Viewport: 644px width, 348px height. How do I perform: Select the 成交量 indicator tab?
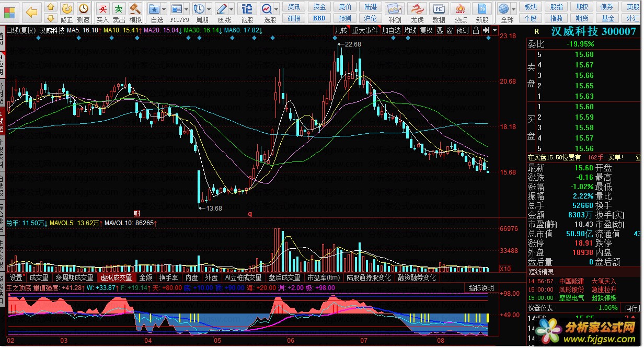pyautogui.click(x=39, y=277)
